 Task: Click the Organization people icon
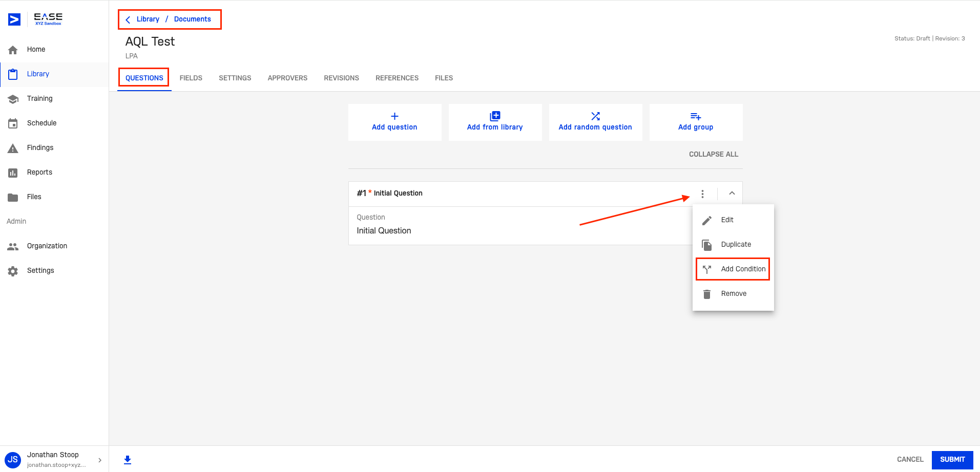click(13, 246)
